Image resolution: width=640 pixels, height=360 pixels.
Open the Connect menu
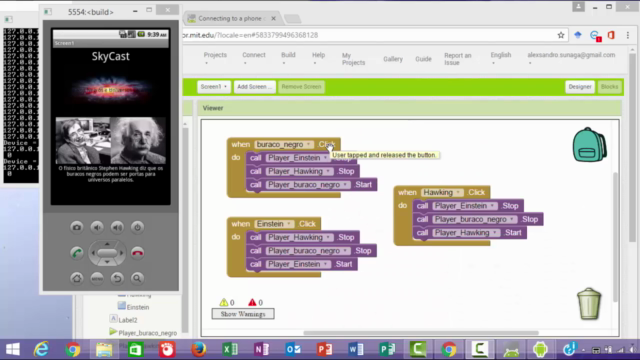[253, 58]
